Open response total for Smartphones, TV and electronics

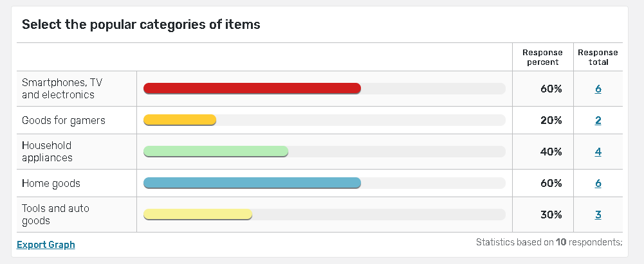coord(598,89)
